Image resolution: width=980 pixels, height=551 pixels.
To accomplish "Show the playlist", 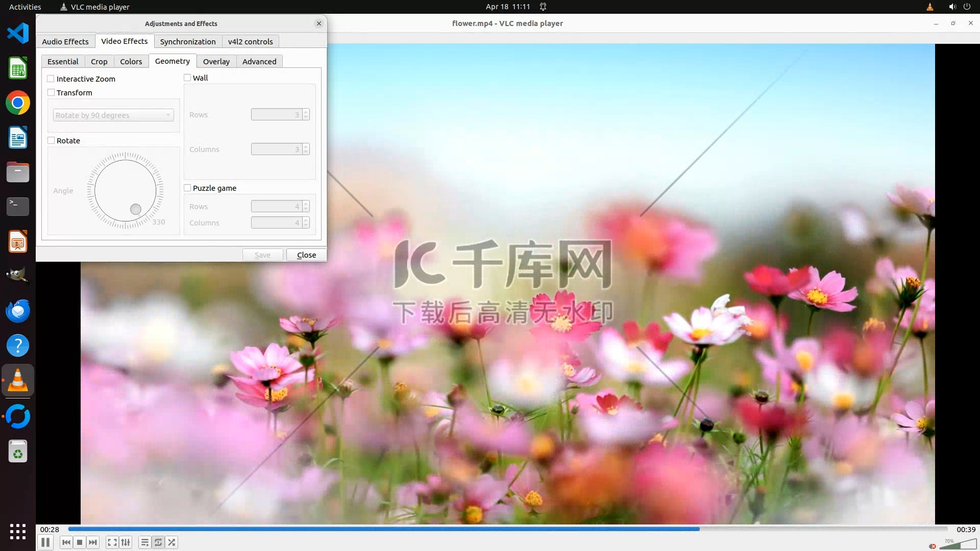I will tap(145, 542).
